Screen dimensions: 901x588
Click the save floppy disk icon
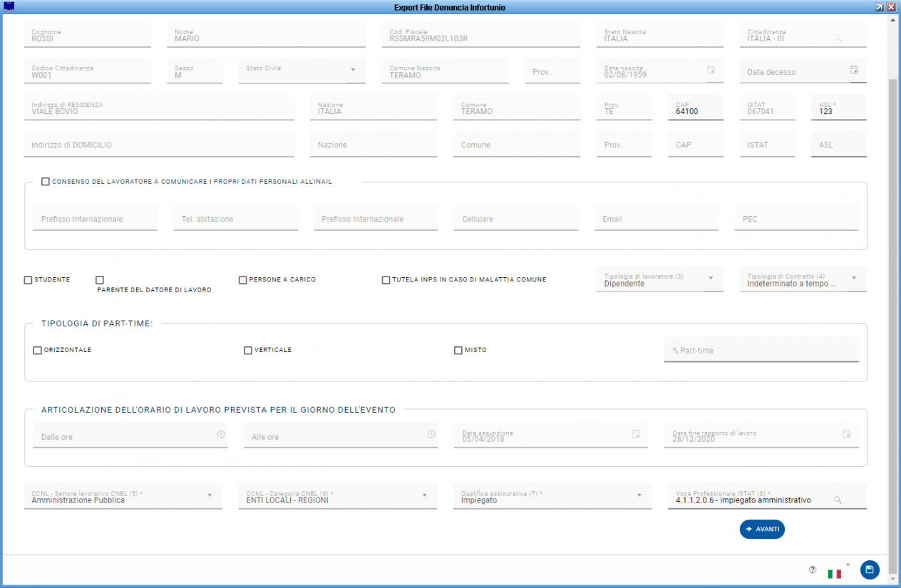tap(869, 569)
